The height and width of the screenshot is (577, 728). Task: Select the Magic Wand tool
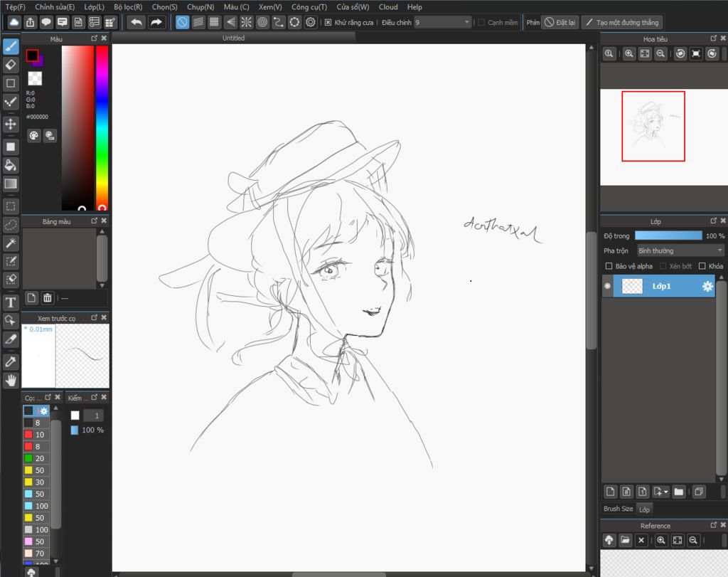11,243
